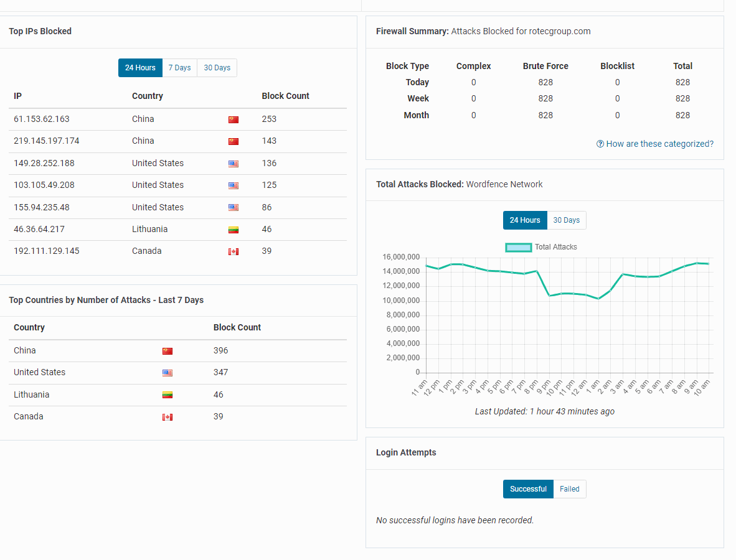Switch Top IPs Blocked to 7 Days
The height and width of the screenshot is (560, 736).
click(x=180, y=68)
